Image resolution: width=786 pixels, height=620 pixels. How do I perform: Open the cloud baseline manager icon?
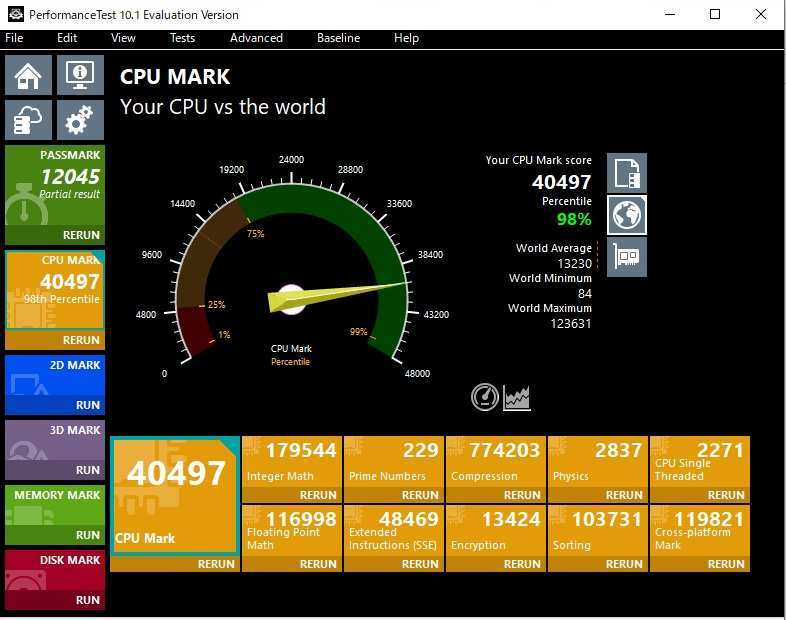coord(28,120)
